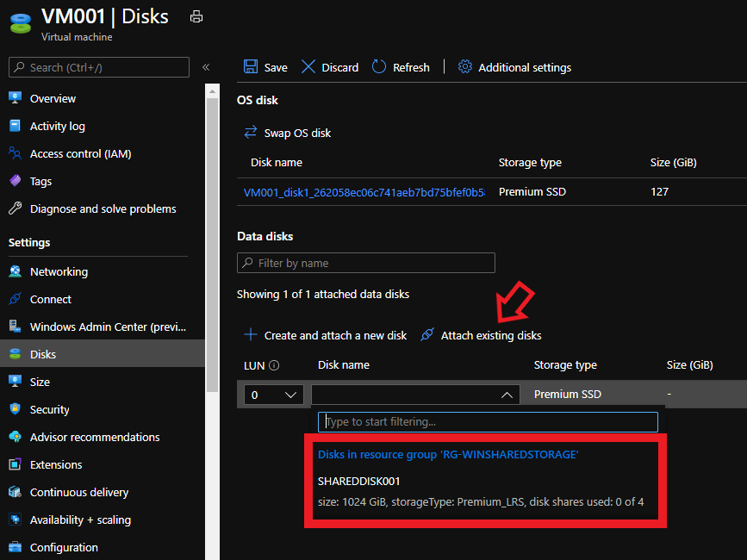
Task: Click the Access control (IAM) icon
Action: [16, 153]
